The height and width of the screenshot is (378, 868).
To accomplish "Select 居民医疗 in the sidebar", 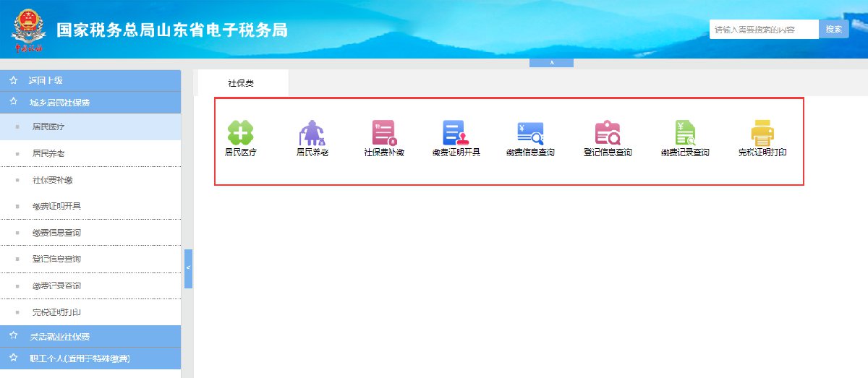I will tap(90, 127).
